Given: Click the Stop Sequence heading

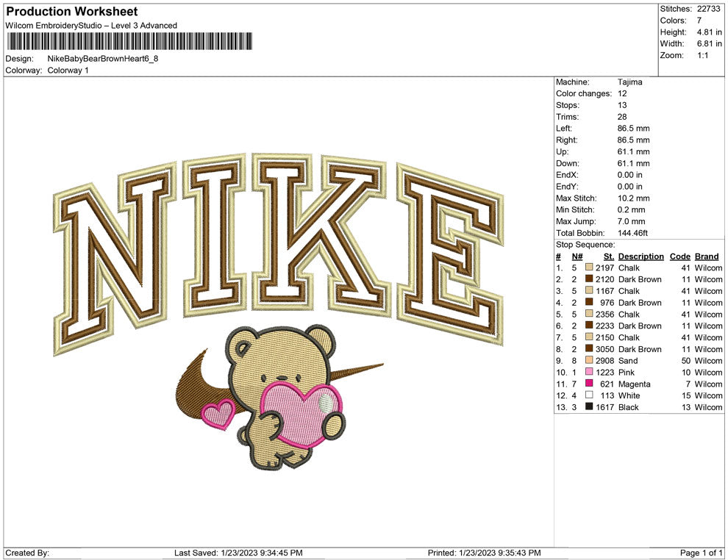Looking at the screenshot, I should (585, 245).
